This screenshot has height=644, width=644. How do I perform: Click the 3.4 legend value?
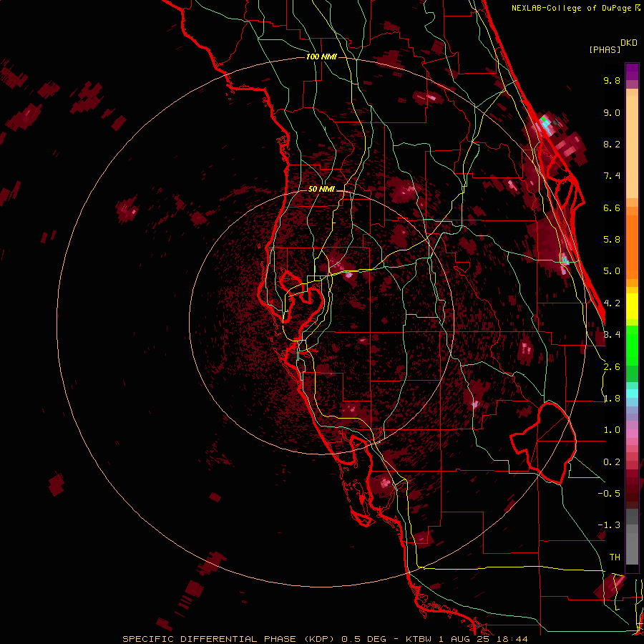click(612, 335)
